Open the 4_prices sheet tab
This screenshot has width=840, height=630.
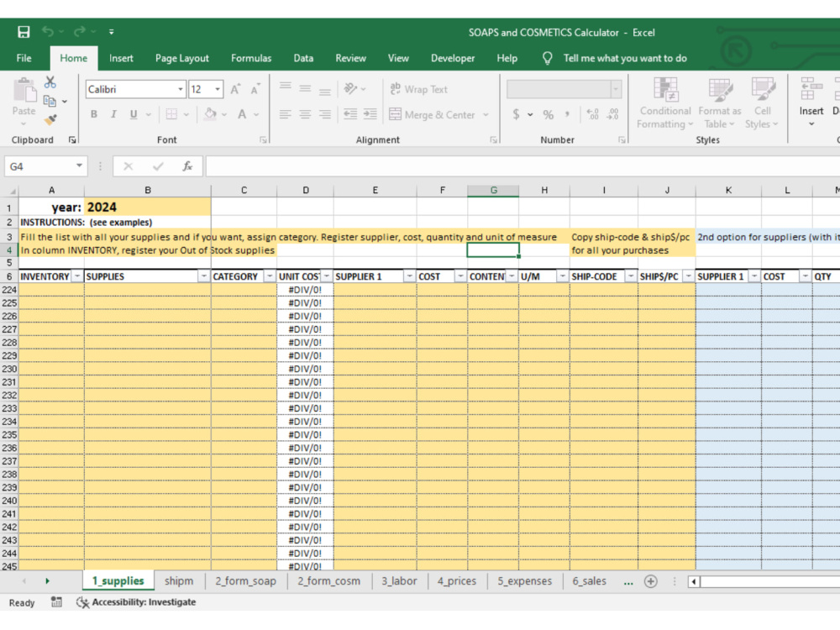click(456, 580)
